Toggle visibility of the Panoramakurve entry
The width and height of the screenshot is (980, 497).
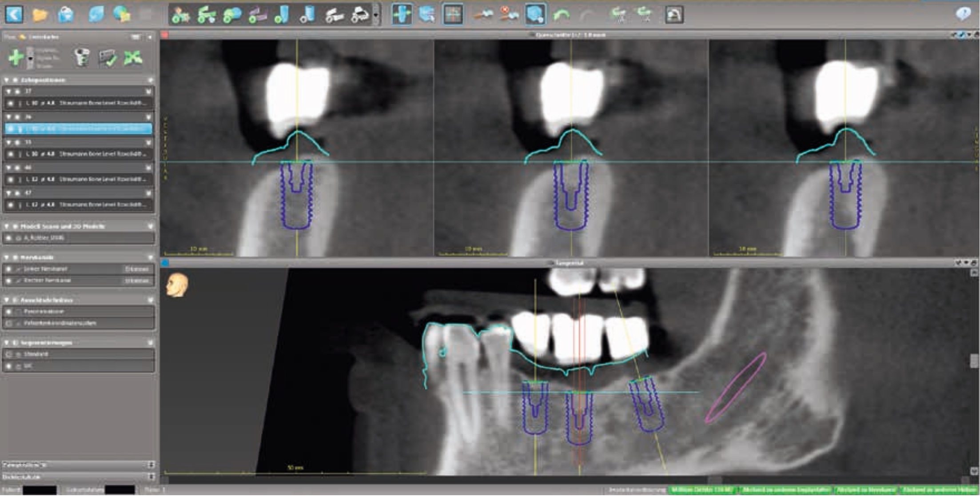[x=8, y=312]
